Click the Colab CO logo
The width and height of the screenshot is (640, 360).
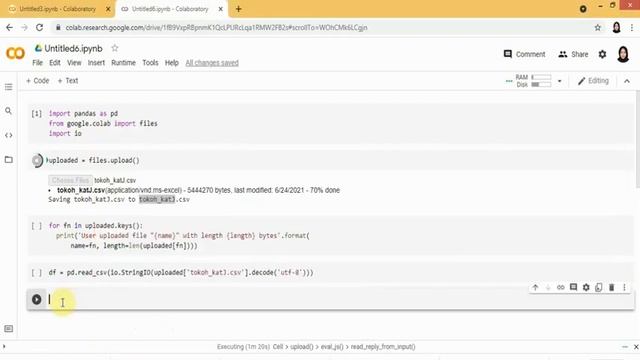[x=16, y=53]
